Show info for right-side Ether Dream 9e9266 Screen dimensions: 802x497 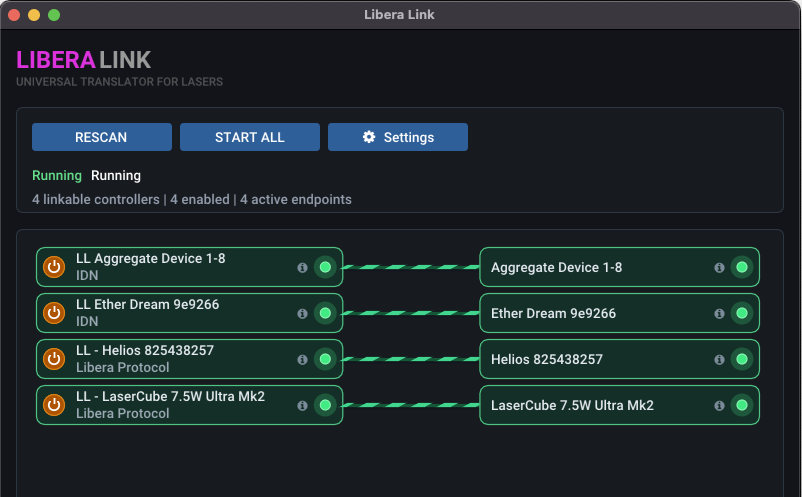[719, 313]
